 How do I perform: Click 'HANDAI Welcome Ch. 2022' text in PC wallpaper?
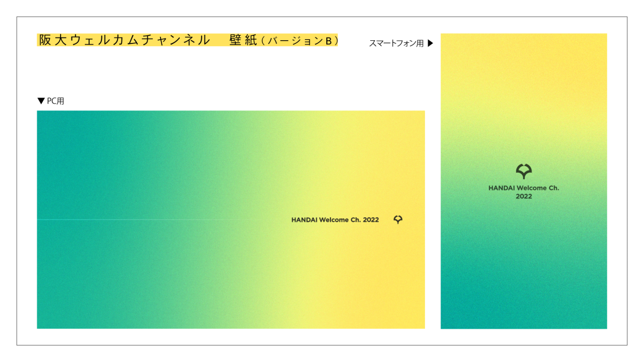335,220
